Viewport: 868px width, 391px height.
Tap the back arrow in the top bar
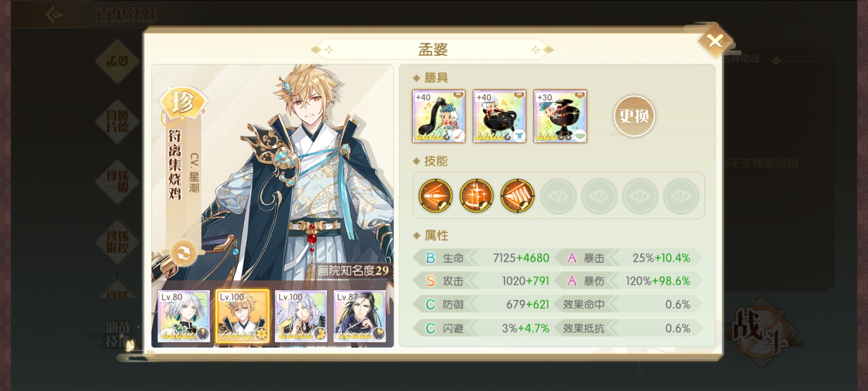(55, 15)
